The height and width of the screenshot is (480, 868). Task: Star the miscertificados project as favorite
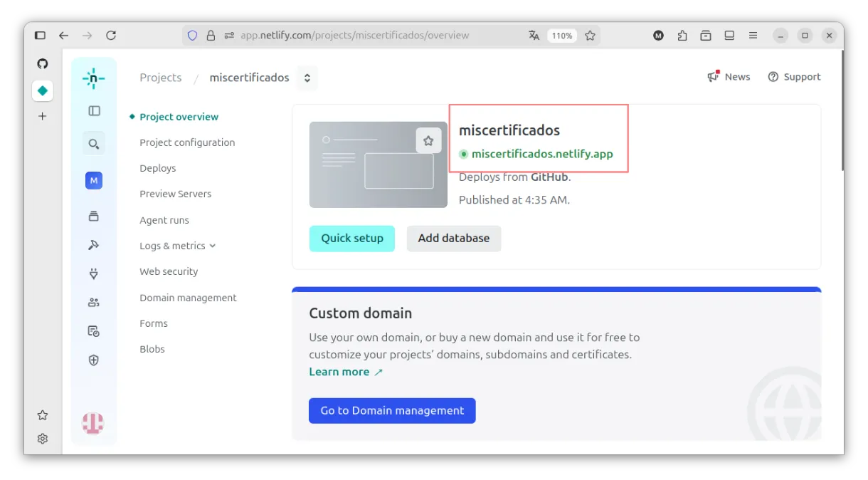428,141
